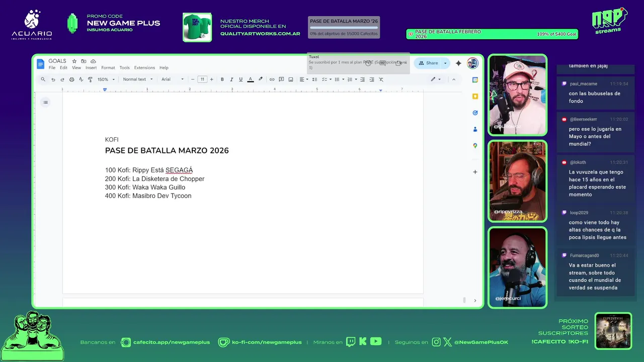
Task: Click the Increase indent icon
Action: point(371,79)
